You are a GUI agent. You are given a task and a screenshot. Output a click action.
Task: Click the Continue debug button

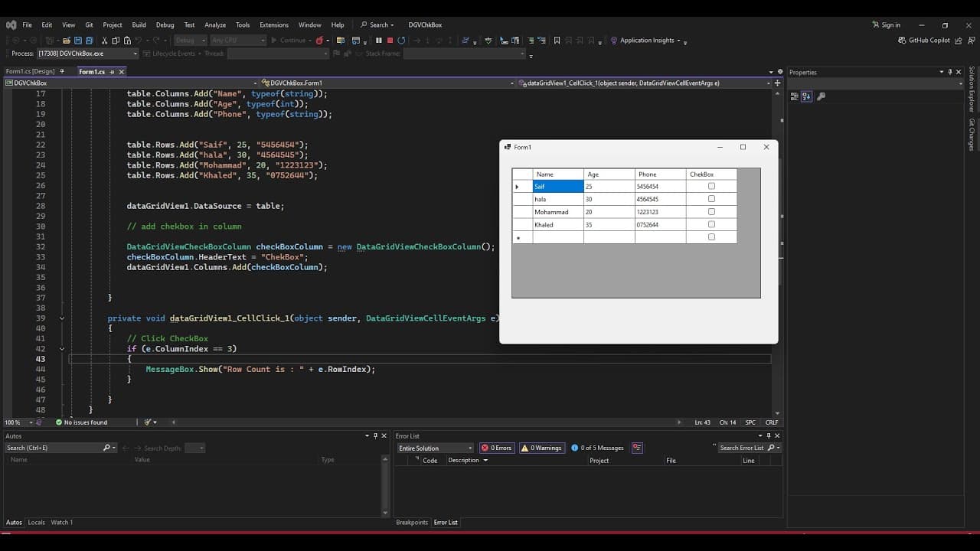pos(289,40)
